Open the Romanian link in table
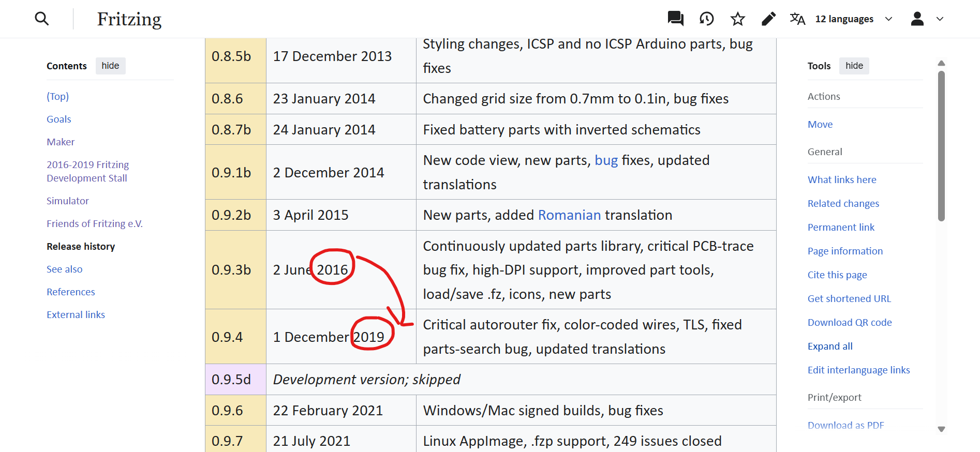 point(569,215)
